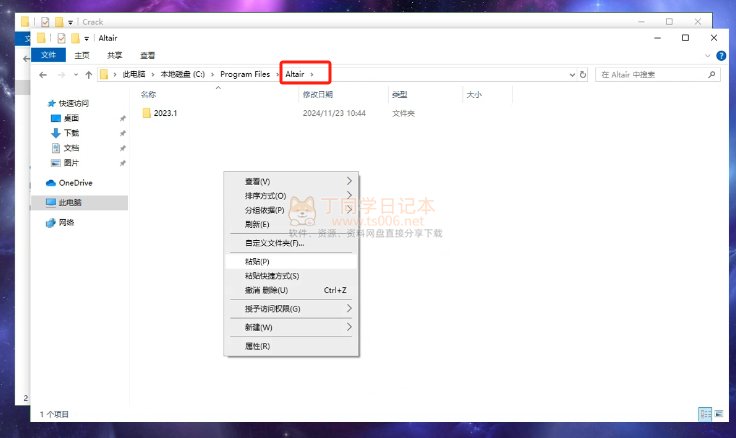736x438 pixels.
Task: Expand chevron after Altair breadcrumb
Action: pyautogui.click(x=312, y=75)
